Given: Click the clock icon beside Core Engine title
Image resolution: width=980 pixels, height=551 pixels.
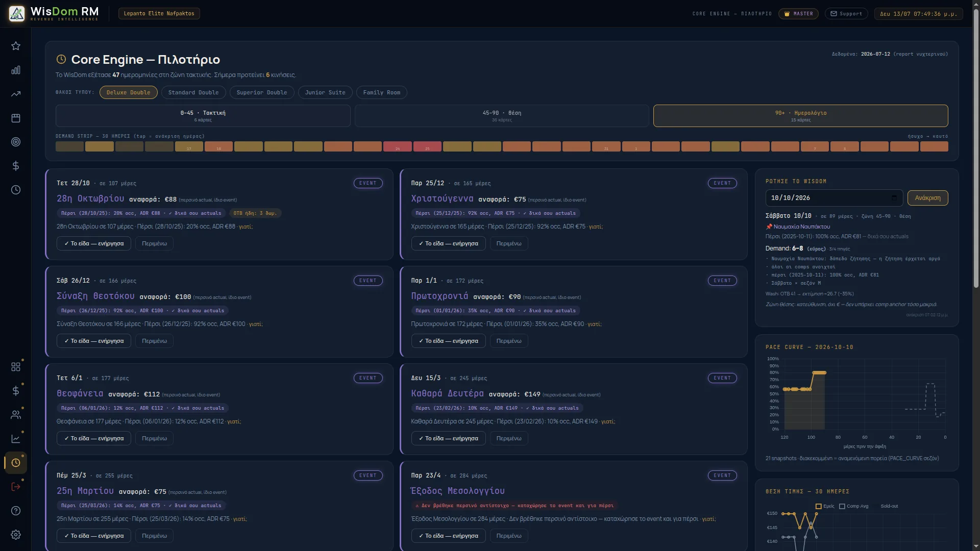Looking at the screenshot, I should (61, 59).
